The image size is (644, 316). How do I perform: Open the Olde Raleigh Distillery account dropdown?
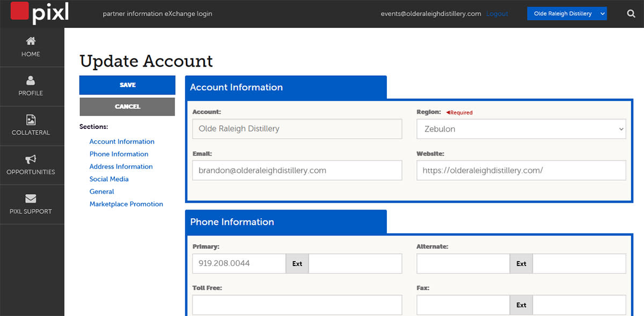coord(567,13)
